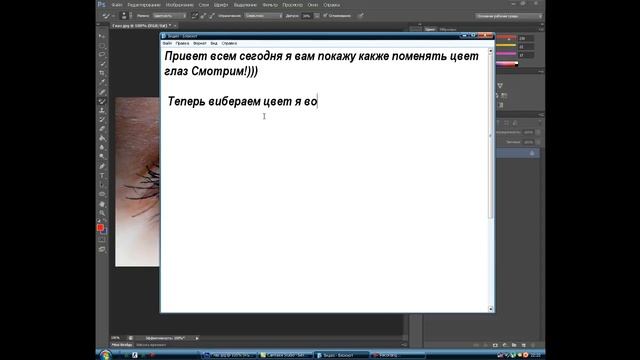Select the Eraser tool
The image size is (640, 360).
coord(102,129)
